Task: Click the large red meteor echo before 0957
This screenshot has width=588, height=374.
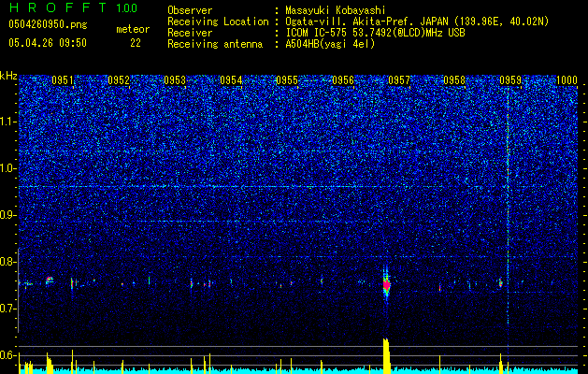Action: [387, 285]
